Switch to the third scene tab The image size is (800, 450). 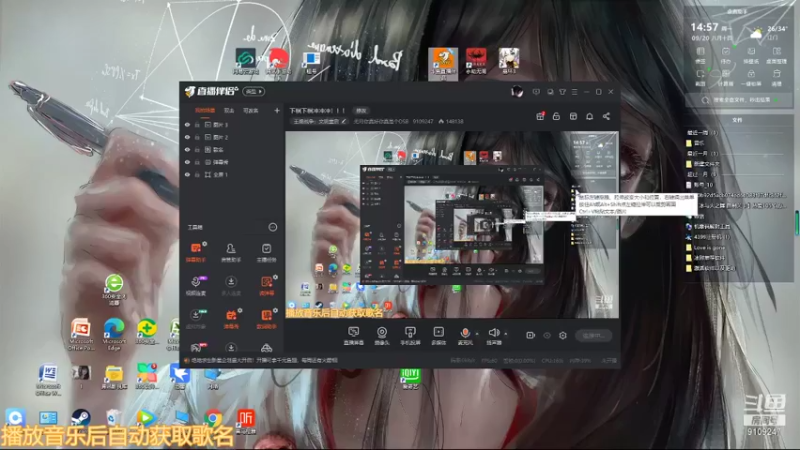click(251, 111)
